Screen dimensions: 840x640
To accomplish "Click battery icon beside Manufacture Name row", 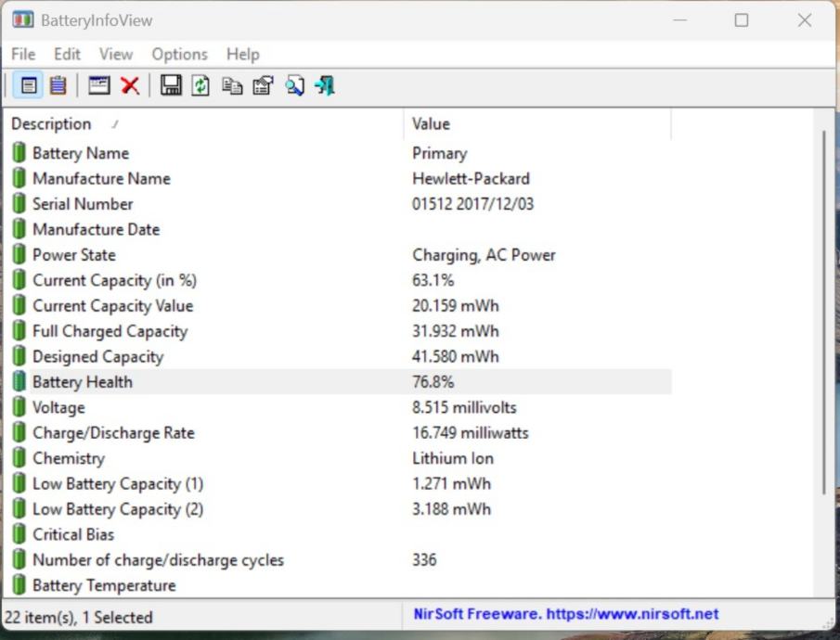I will [19, 178].
